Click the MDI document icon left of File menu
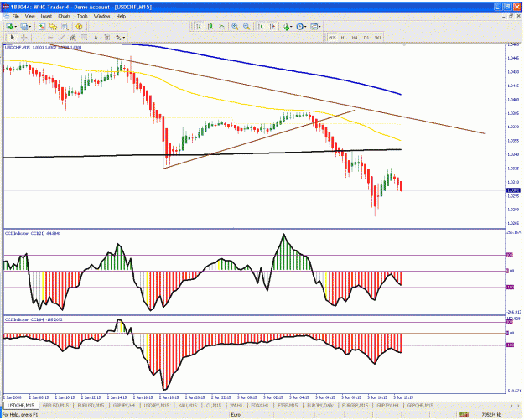The image size is (524, 420). click(x=7, y=16)
